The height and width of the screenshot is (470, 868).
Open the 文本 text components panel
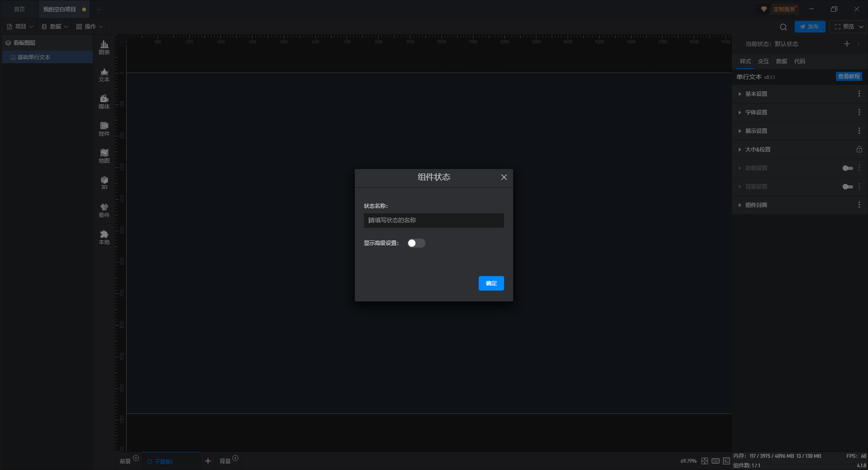(x=104, y=75)
